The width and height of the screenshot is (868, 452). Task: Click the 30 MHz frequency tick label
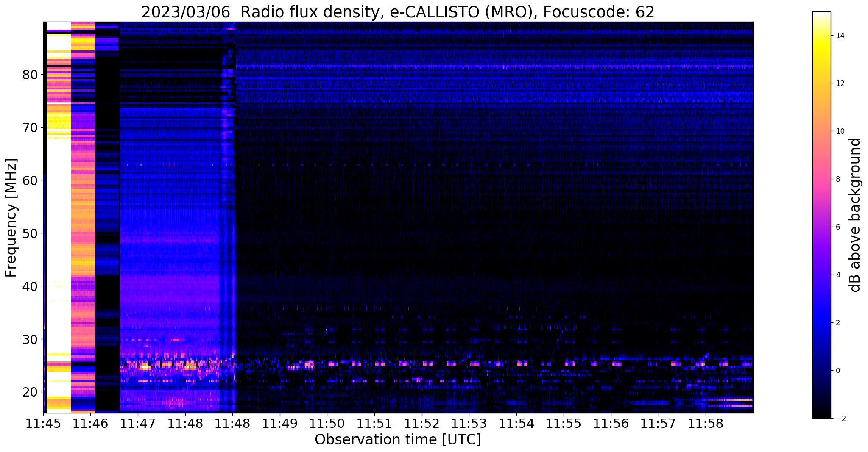coord(30,339)
